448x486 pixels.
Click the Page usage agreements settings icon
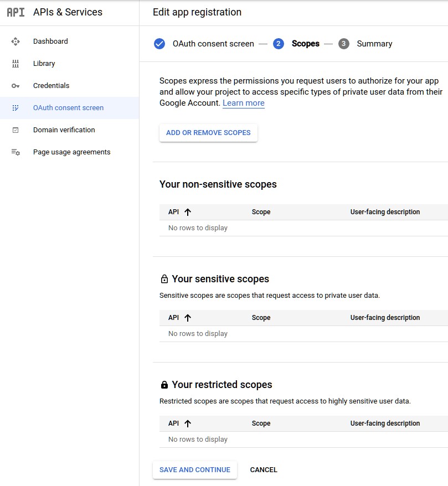[16, 152]
